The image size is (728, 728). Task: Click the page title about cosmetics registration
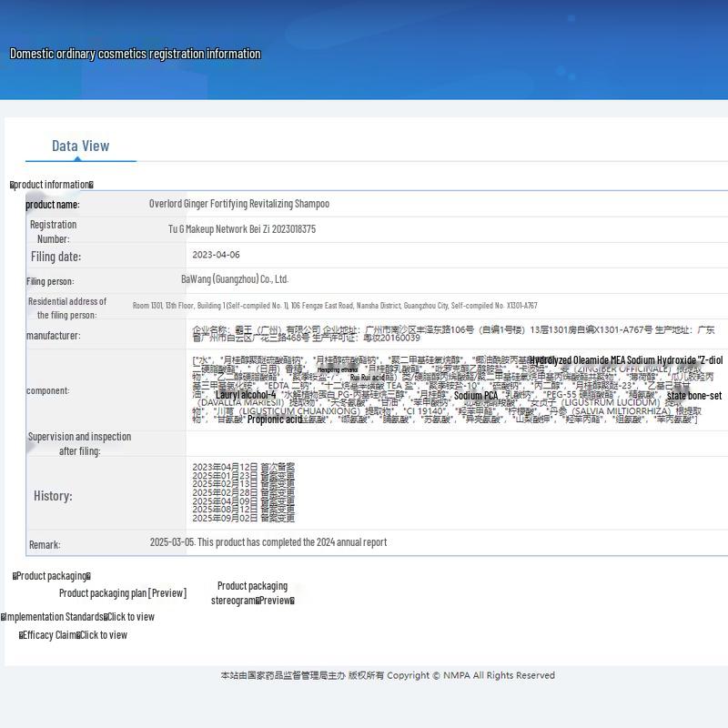(x=135, y=54)
